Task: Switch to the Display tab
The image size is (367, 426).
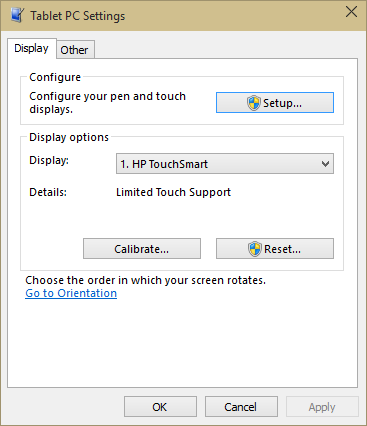Action: click(31, 48)
